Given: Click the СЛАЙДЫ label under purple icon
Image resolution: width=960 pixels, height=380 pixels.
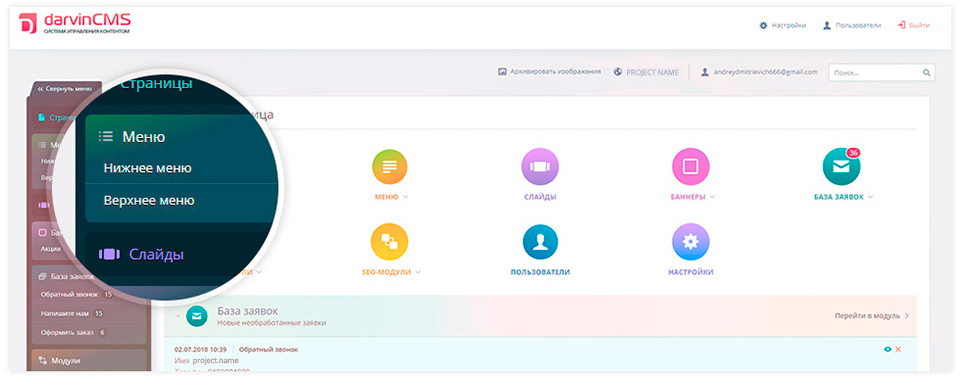Looking at the screenshot, I should tap(539, 197).
